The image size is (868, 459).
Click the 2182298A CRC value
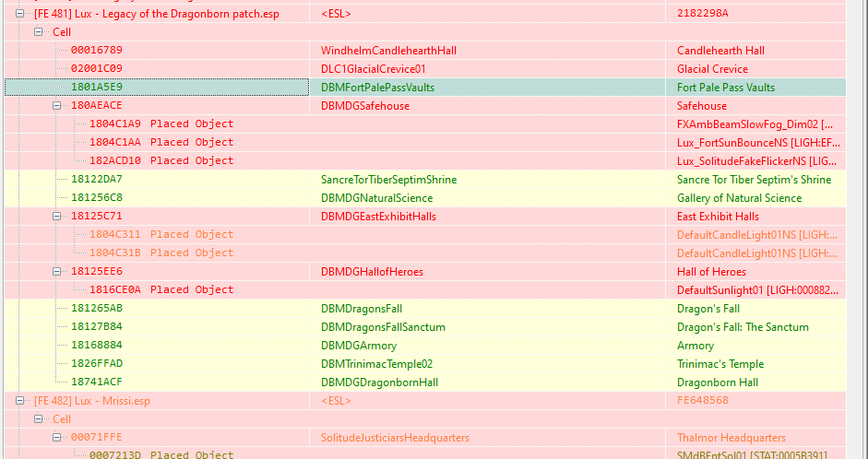coord(703,13)
